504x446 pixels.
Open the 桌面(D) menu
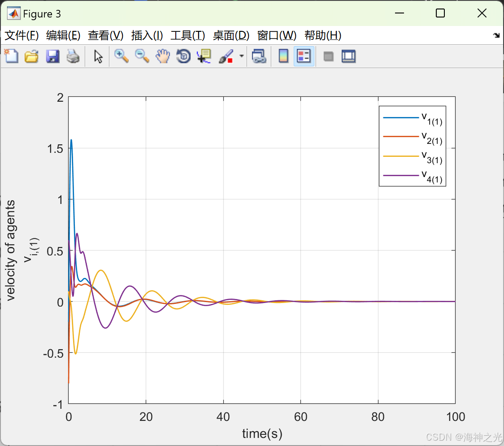point(231,35)
